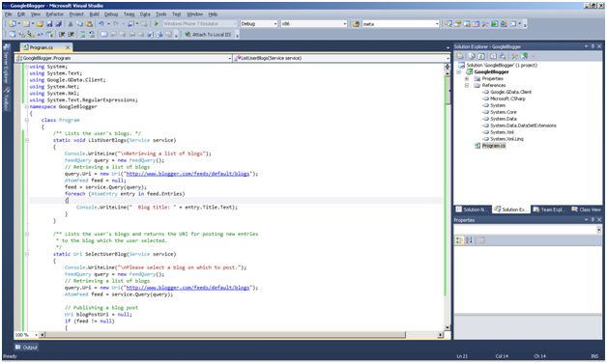The image size is (607, 364).
Task: Select Google.GData.Client reference
Action: [510, 92]
